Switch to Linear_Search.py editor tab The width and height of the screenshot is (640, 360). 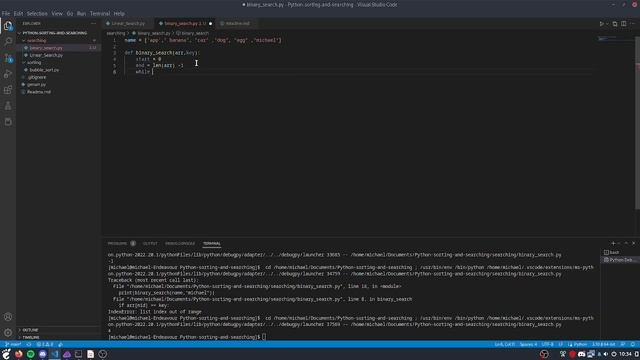(128, 24)
